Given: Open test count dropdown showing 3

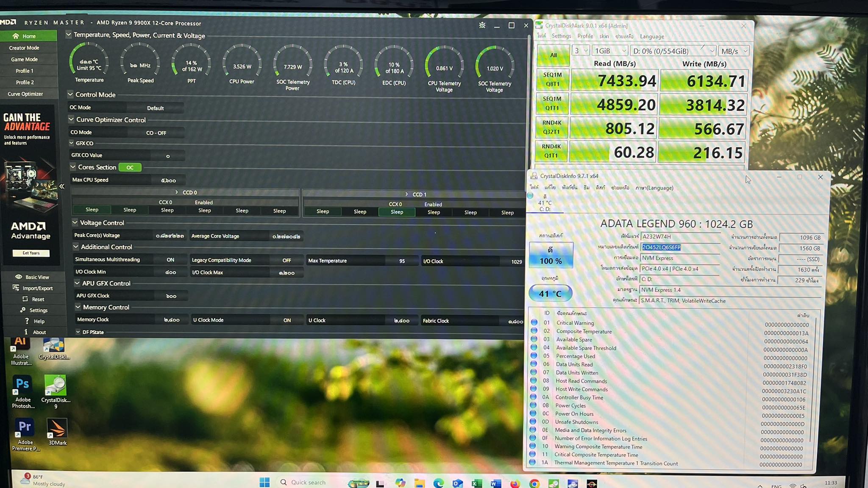Looking at the screenshot, I should (x=581, y=51).
